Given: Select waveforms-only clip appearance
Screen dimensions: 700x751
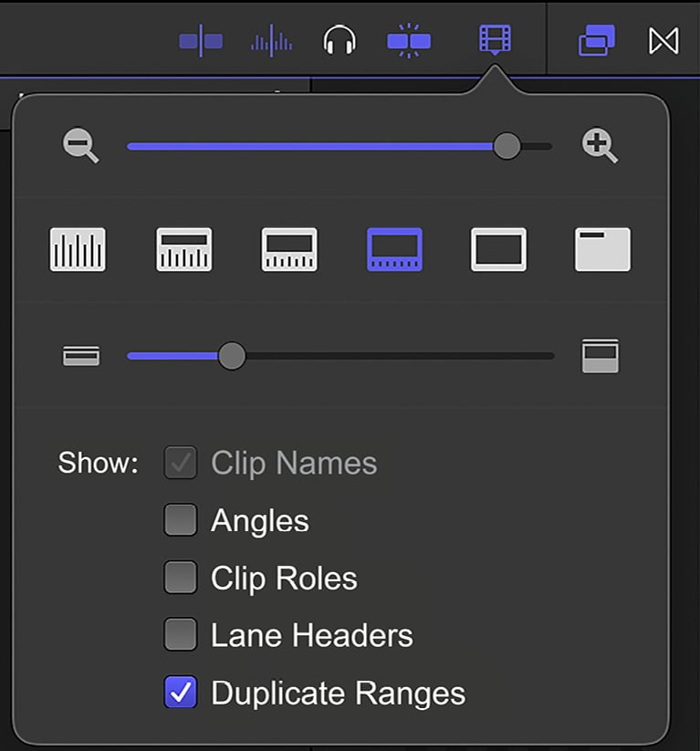Looking at the screenshot, I should 78,249.
